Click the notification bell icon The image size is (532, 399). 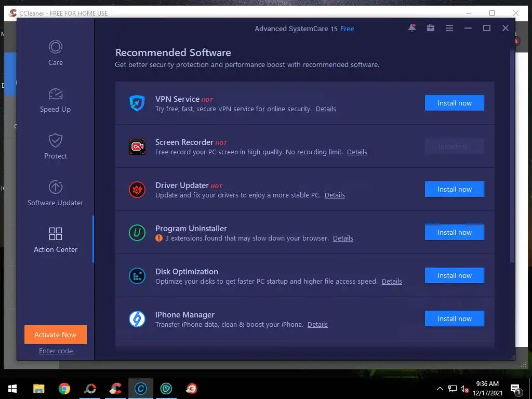pyautogui.click(x=412, y=28)
